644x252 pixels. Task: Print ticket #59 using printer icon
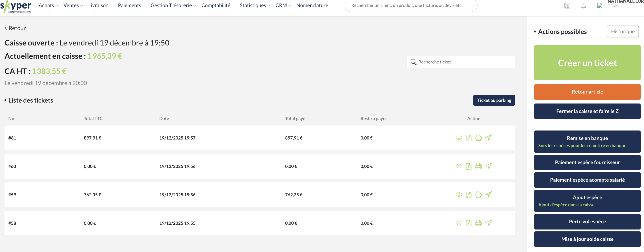tap(478, 194)
